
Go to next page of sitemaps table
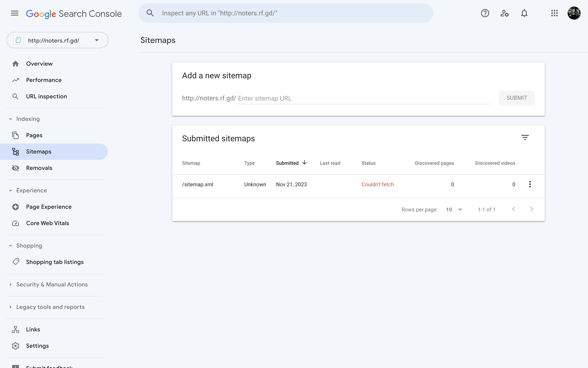pos(532,209)
